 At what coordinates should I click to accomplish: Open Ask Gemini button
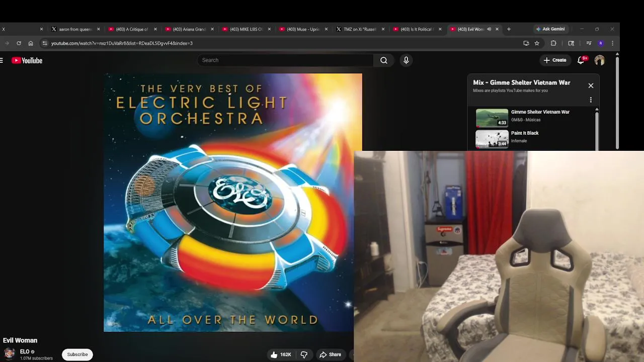tap(550, 29)
